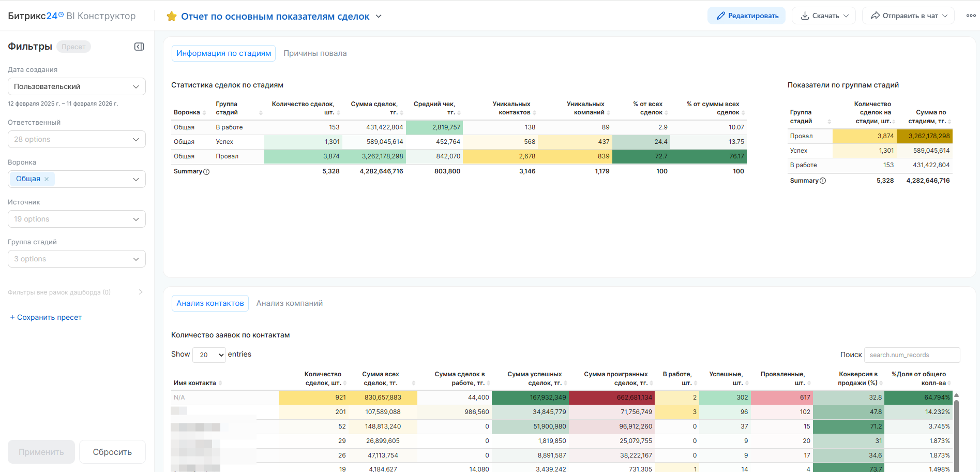This screenshot has width=980, height=472.
Task: Click the Редактировать button
Action: point(746,16)
